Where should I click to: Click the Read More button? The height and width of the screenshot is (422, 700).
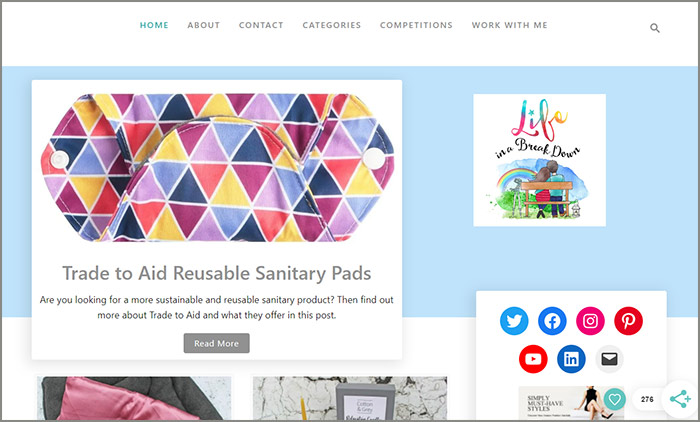pyautogui.click(x=217, y=343)
